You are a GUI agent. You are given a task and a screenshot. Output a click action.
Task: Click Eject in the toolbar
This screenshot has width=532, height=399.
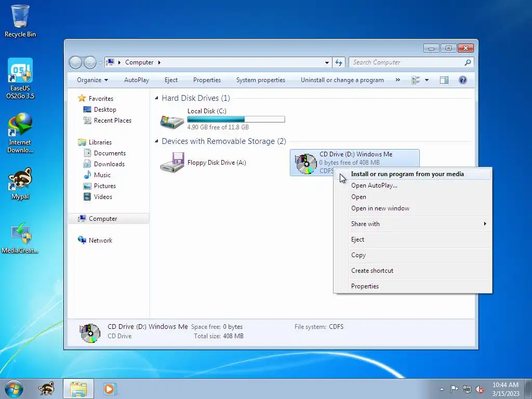tap(171, 80)
